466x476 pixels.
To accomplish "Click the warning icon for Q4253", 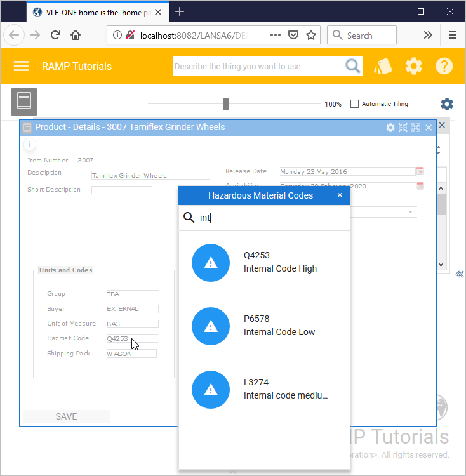I will [x=211, y=263].
